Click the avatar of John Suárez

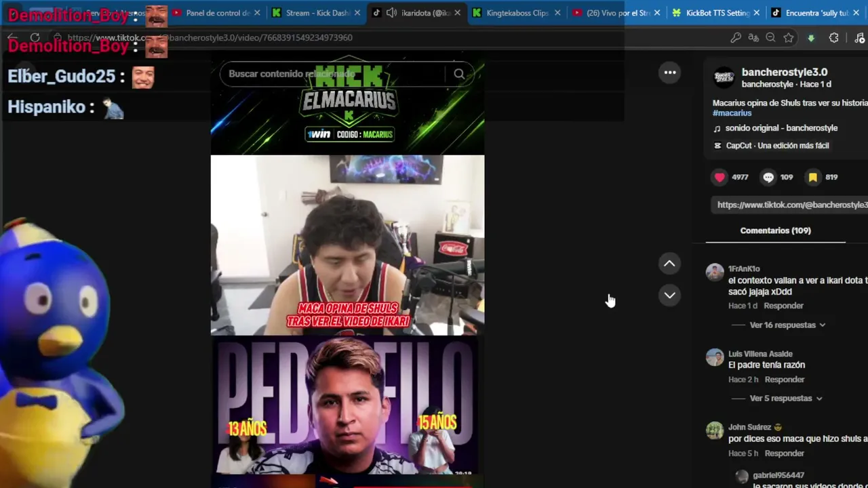tap(715, 430)
